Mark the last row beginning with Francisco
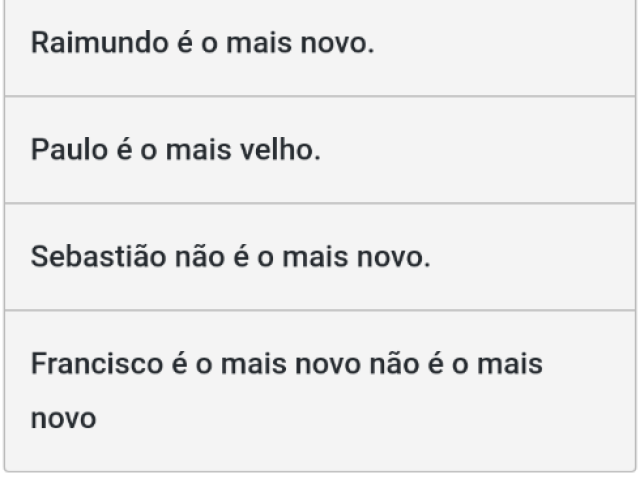The width and height of the screenshot is (640, 479). coord(320,391)
